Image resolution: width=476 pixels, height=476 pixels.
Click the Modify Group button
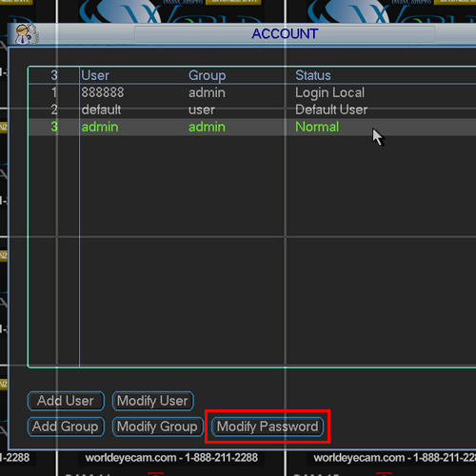[157, 426]
